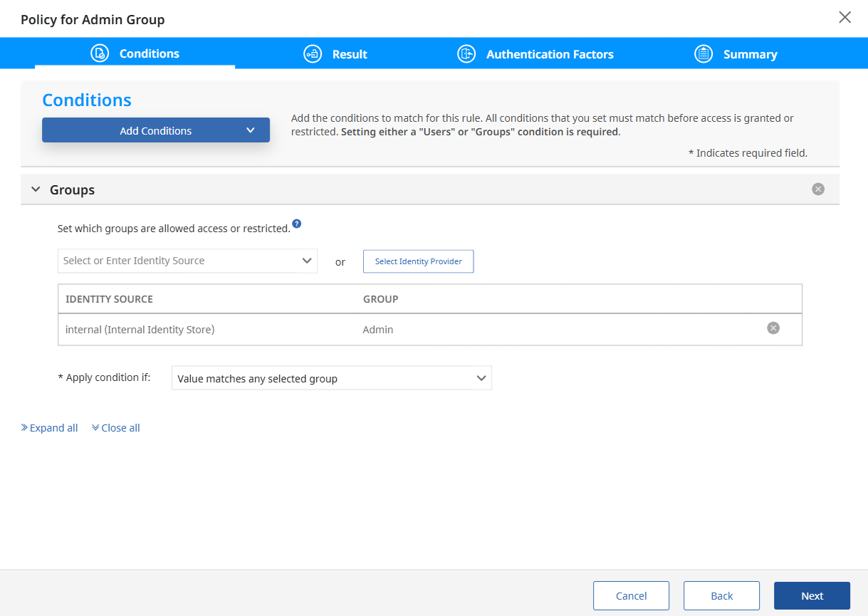Image resolution: width=868 pixels, height=616 pixels.
Task: Click the Cancel button
Action: click(x=631, y=596)
